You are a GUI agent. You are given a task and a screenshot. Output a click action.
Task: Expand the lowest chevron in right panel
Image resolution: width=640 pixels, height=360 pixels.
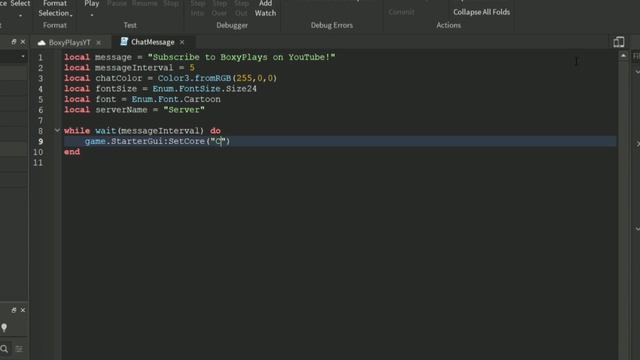click(x=637, y=229)
